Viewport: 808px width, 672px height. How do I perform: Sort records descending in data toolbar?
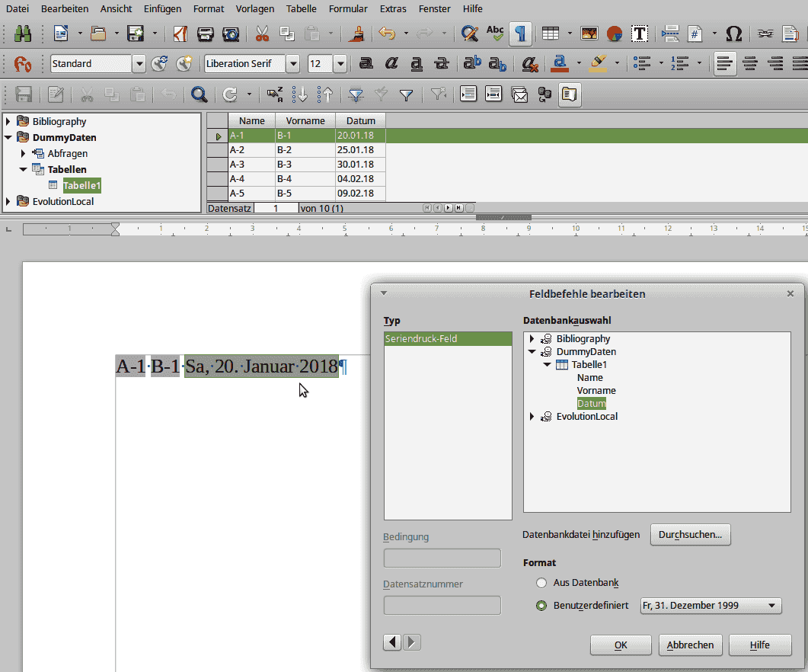[325, 94]
